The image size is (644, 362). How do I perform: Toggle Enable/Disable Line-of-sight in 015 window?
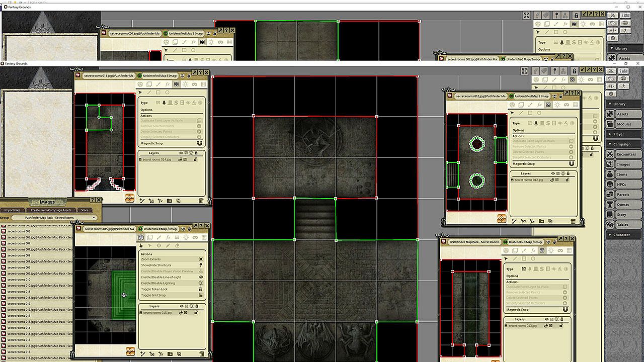201,277
